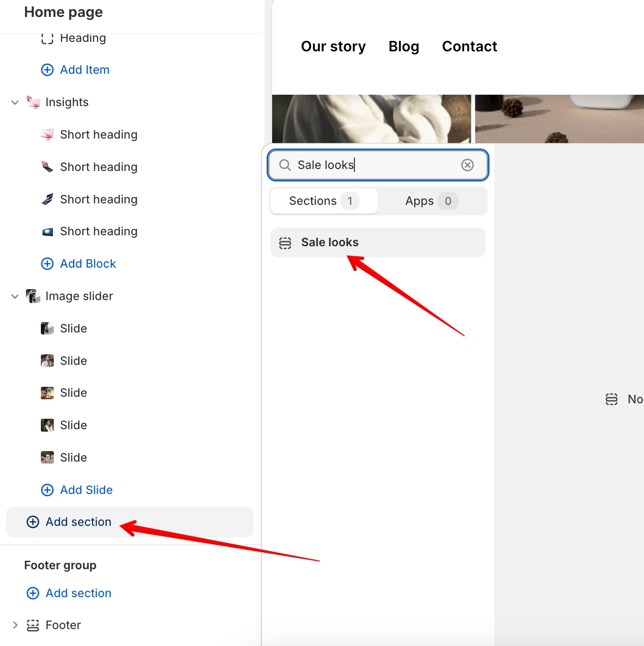Click the Image slider section thumbnail icon

(33, 296)
